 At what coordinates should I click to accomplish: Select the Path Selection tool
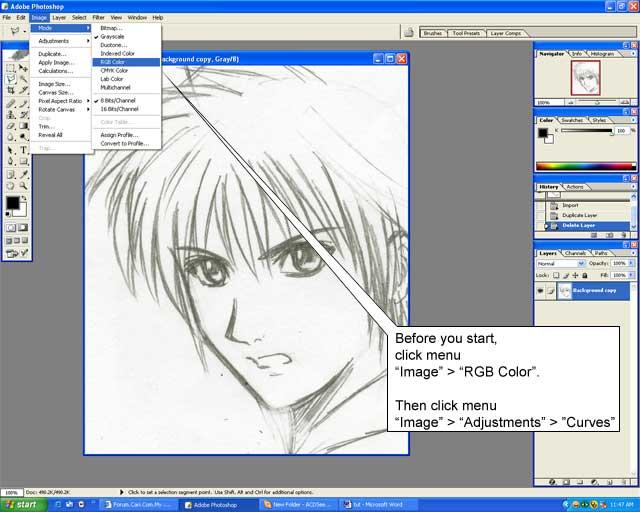pyautogui.click(x=11, y=150)
